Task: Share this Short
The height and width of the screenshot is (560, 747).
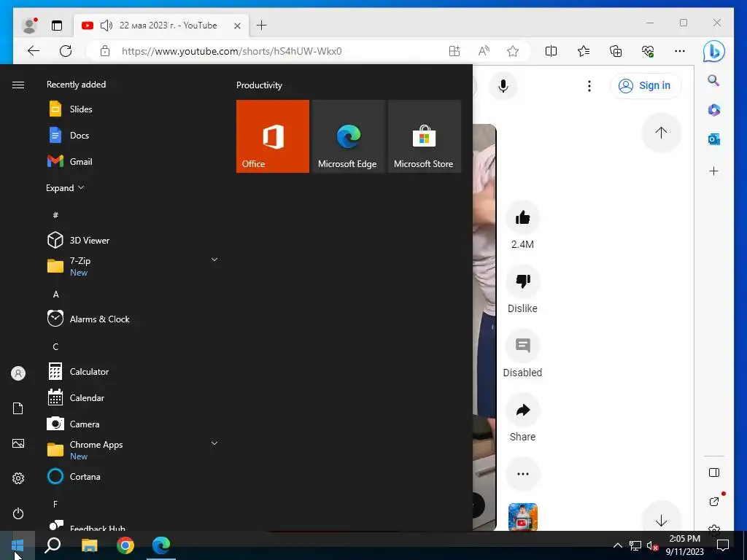Action: click(x=522, y=410)
